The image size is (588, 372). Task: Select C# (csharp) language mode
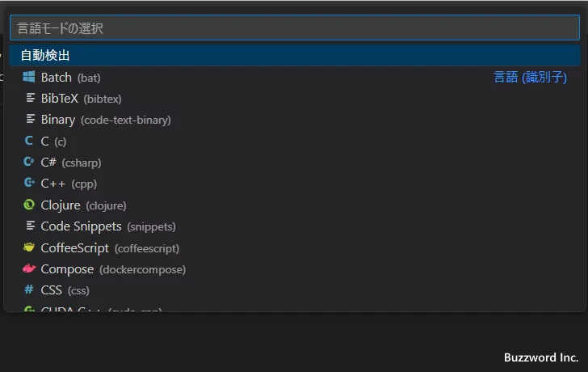pos(295,163)
